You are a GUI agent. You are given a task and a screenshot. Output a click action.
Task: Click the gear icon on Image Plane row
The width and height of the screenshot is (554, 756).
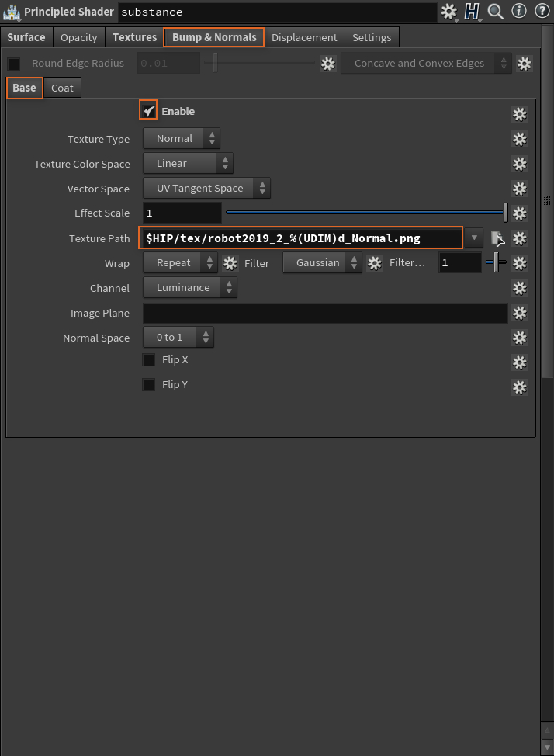[x=519, y=313]
